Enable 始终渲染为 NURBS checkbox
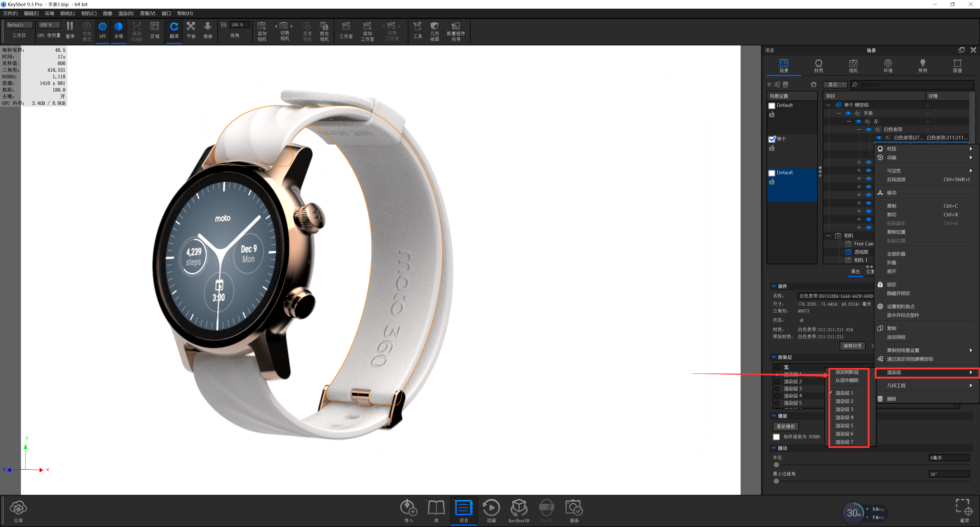The width and height of the screenshot is (980, 527). [776, 437]
